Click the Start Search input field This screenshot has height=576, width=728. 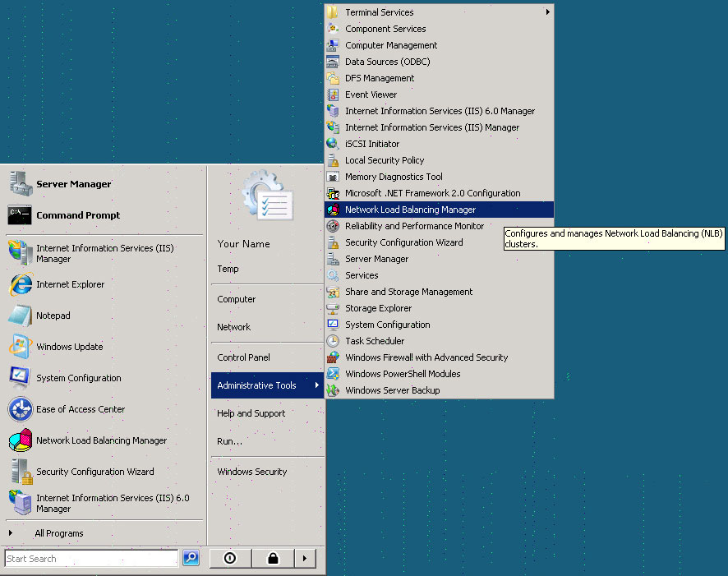(91, 559)
